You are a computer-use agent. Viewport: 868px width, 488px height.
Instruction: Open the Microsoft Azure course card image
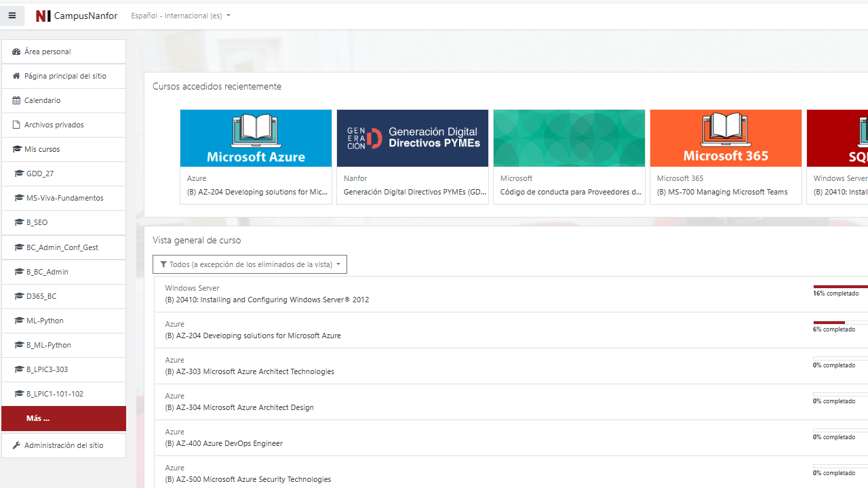pyautogui.click(x=256, y=138)
